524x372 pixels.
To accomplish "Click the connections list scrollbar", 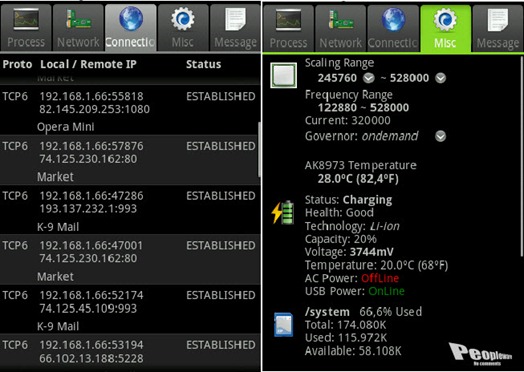I will click(259, 149).
